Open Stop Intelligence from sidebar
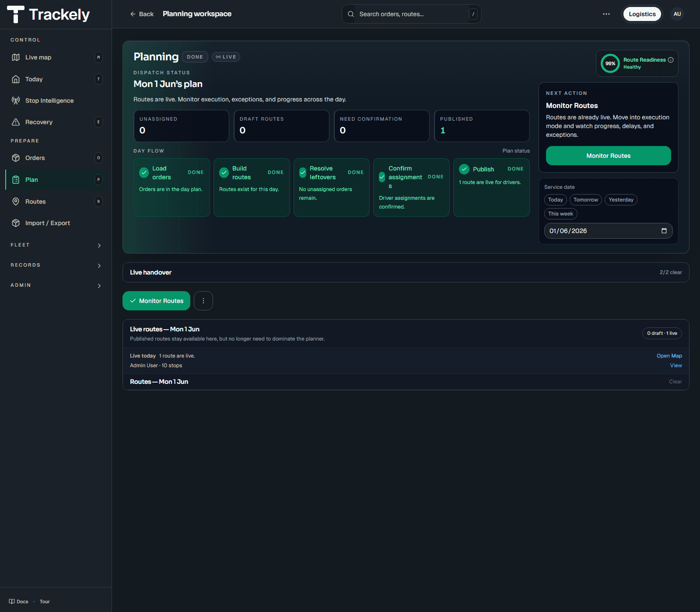Viewport: 700px width, 612px height. point(56,101)
